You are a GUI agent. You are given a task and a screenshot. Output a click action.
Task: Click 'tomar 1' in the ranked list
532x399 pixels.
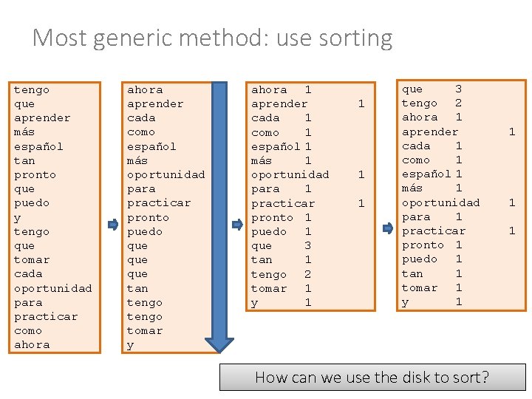432,288
